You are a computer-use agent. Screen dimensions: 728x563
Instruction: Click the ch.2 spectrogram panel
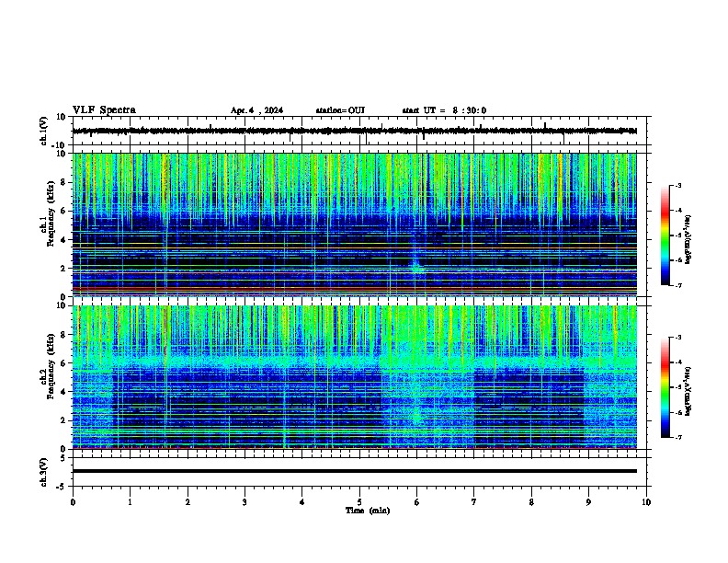point(354,377)
